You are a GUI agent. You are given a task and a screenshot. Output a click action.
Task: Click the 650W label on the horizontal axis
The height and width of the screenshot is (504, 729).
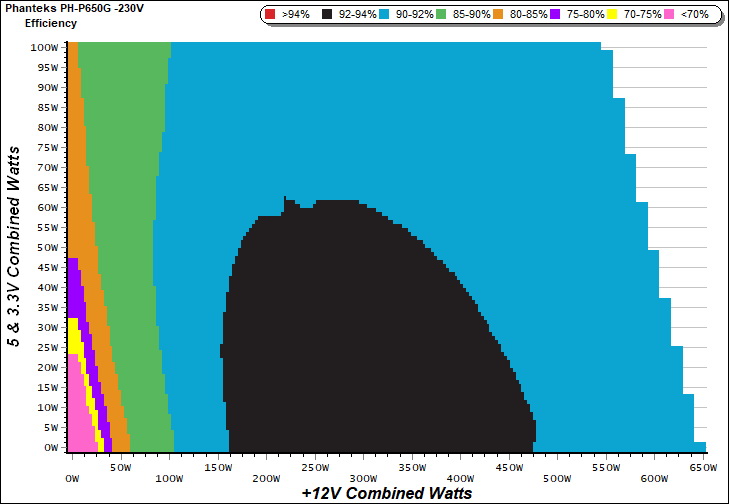700,466
